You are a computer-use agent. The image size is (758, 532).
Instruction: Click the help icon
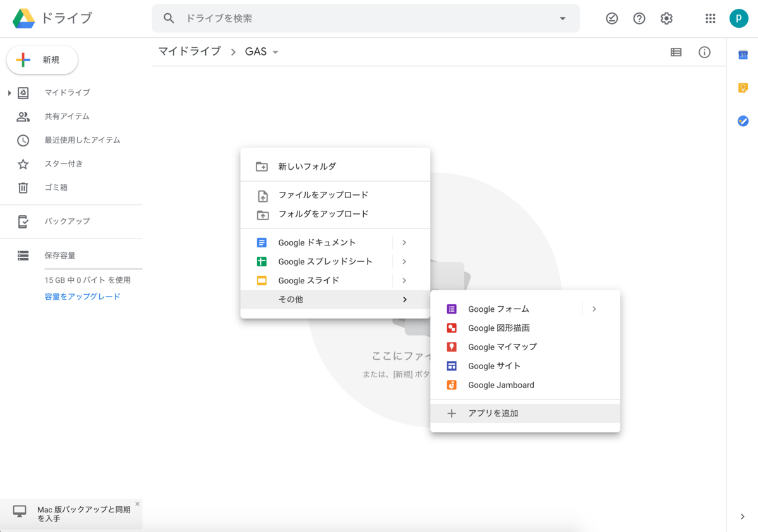tap(639, 18)
